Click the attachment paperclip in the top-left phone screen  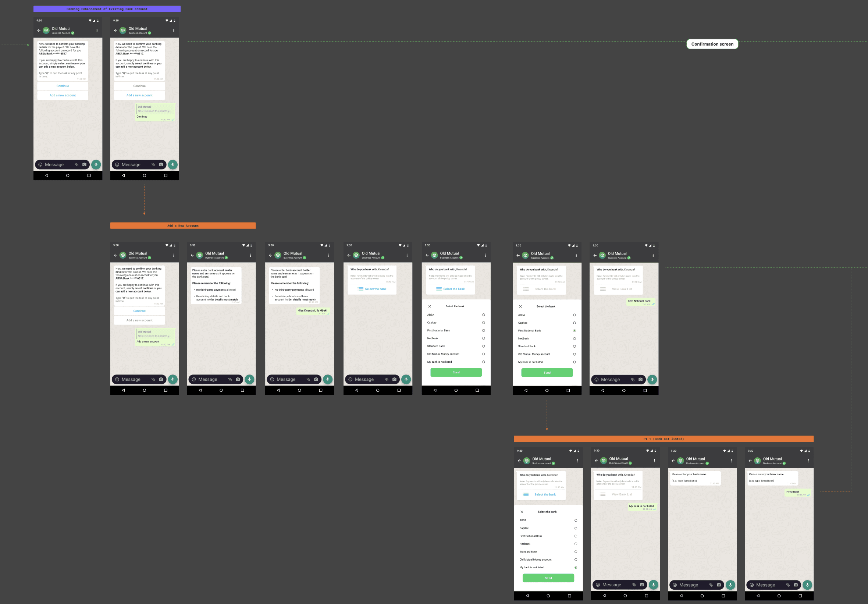pyautogui.click(x=77, y=164)
